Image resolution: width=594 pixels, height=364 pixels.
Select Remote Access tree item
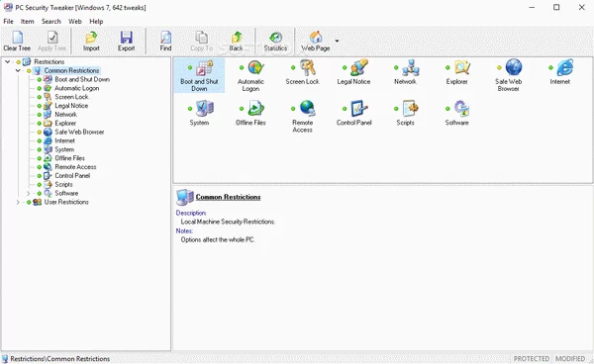(x=75, y=167)
